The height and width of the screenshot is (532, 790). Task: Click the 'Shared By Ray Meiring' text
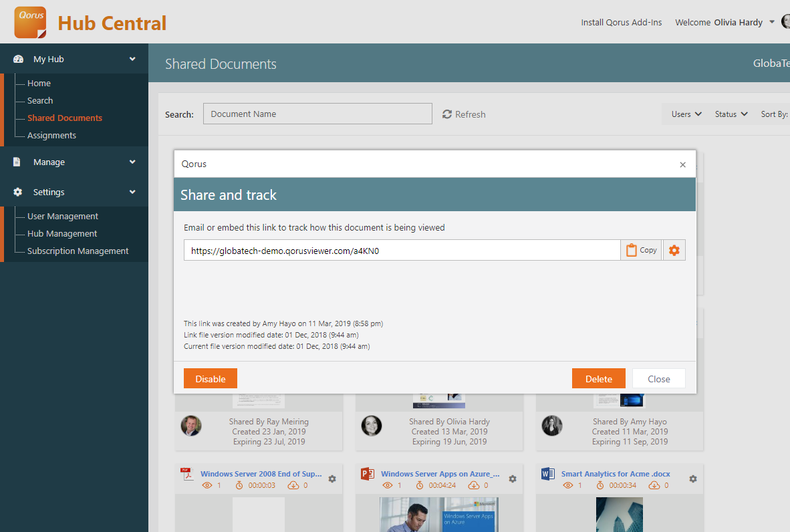(x=269, y=422)
